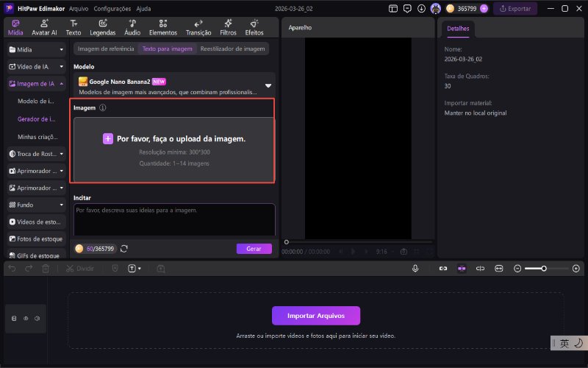Click the microphone voice-over icon
The width and height of the screenshot is (588, 368).
415,269
